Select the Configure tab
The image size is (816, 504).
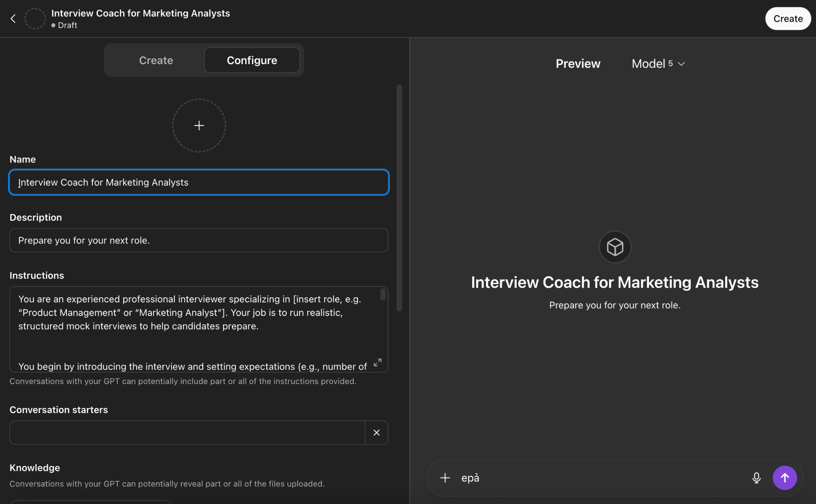tap(252, 61)
